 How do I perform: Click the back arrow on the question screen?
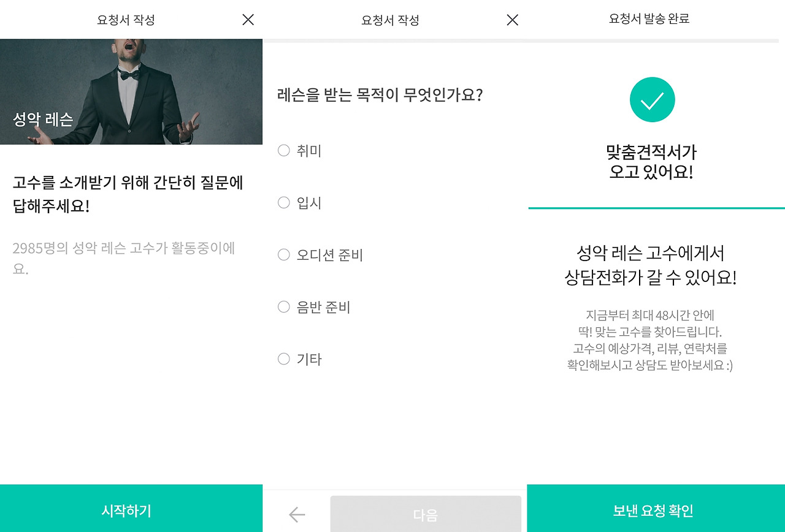tap(296, 515)
